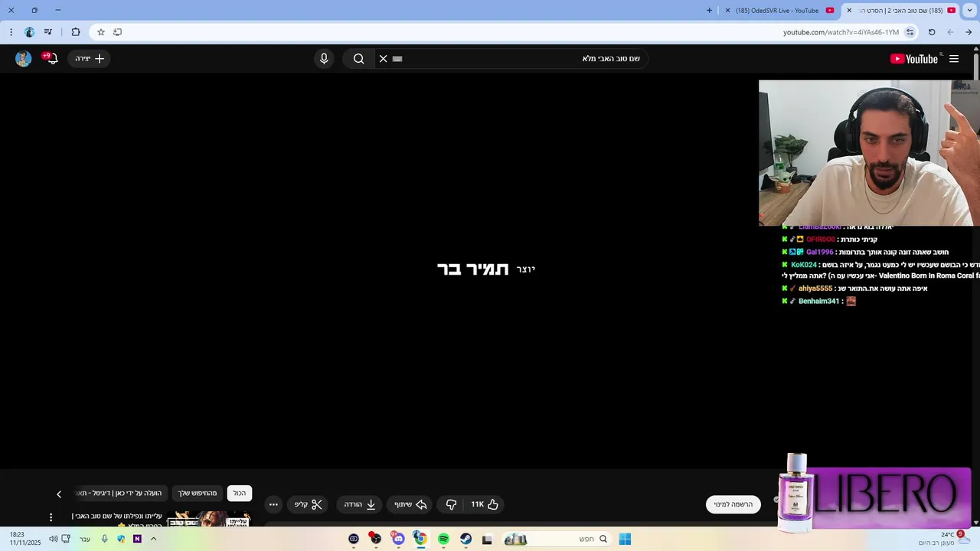The width and height of the screenshot is (980, 551).
Task: Open the recommended video thumbnail
Action: (208, 519)
